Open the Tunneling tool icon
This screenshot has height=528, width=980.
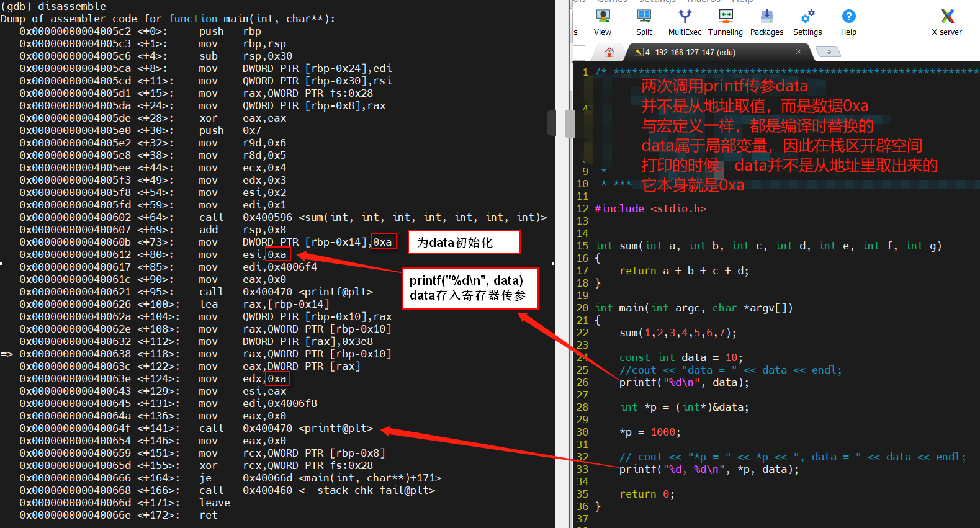[726, 22]
